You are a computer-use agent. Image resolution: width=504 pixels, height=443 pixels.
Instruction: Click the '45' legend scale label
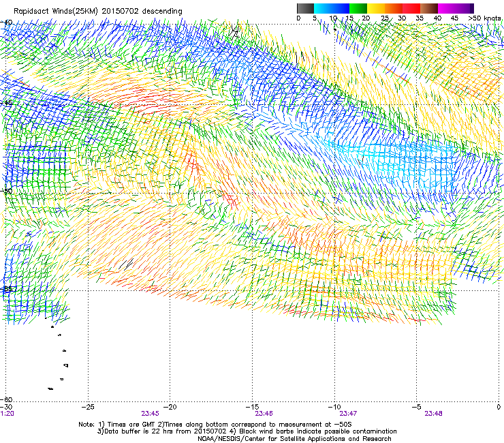(454, 18)
